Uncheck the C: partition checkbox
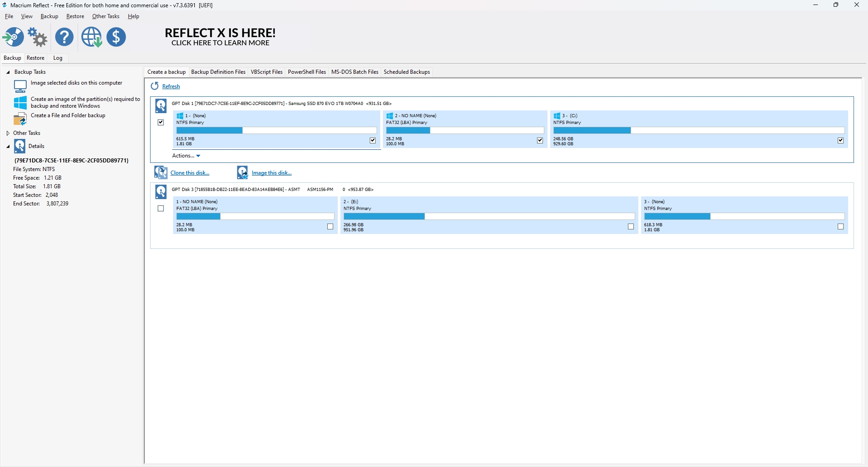The height and width of the screenshot is (467, 868). (x=841, y=141)
